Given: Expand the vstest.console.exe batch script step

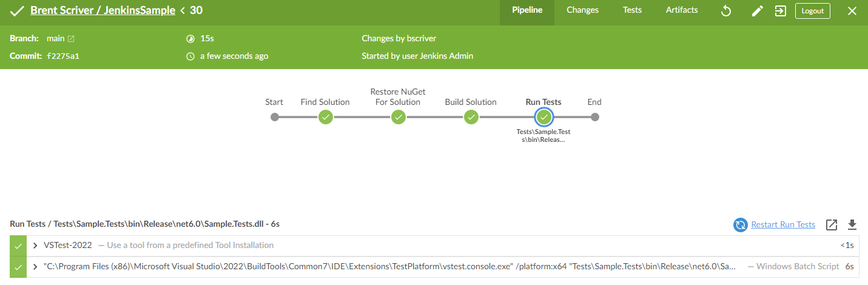Looking at the screenshot, I should click(x=35, y=267).
